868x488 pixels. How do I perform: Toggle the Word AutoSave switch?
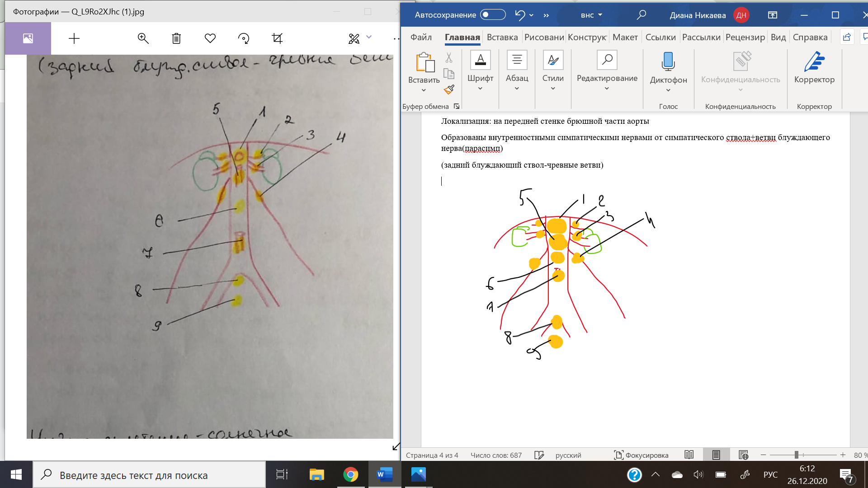pyautogui.click(x=493, y=15)
